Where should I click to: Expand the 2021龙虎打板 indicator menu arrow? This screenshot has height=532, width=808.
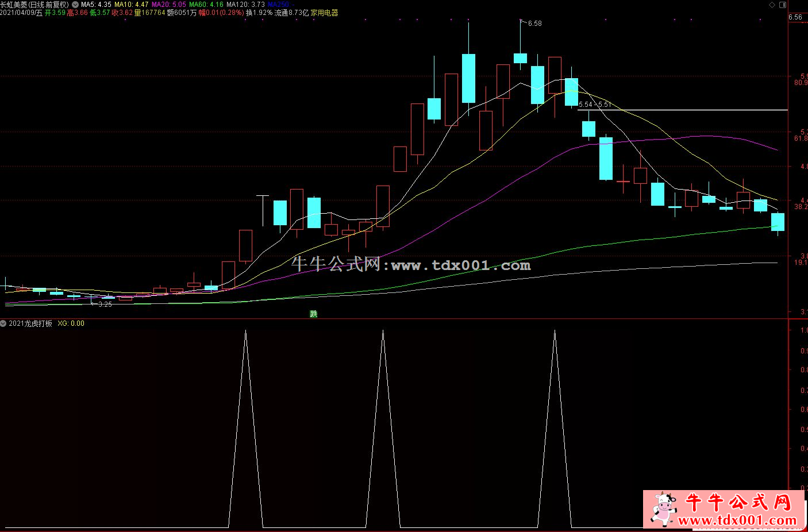3,323
